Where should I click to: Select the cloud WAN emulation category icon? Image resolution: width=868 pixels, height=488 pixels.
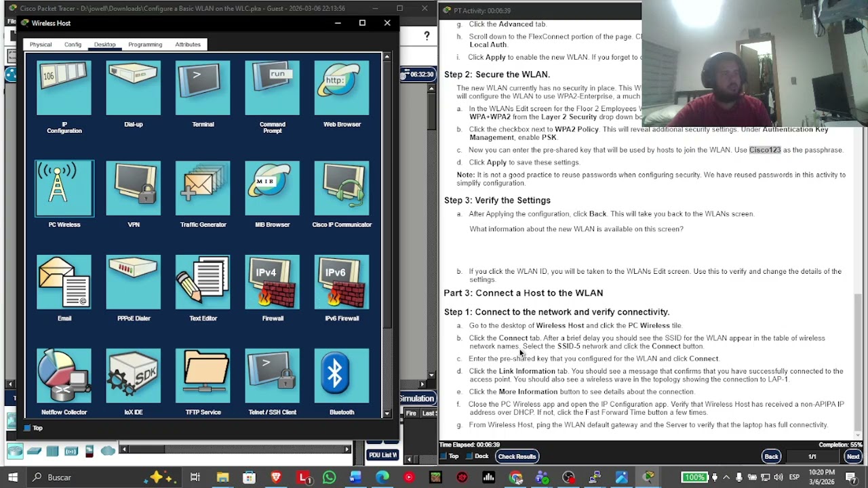point(108,451)
